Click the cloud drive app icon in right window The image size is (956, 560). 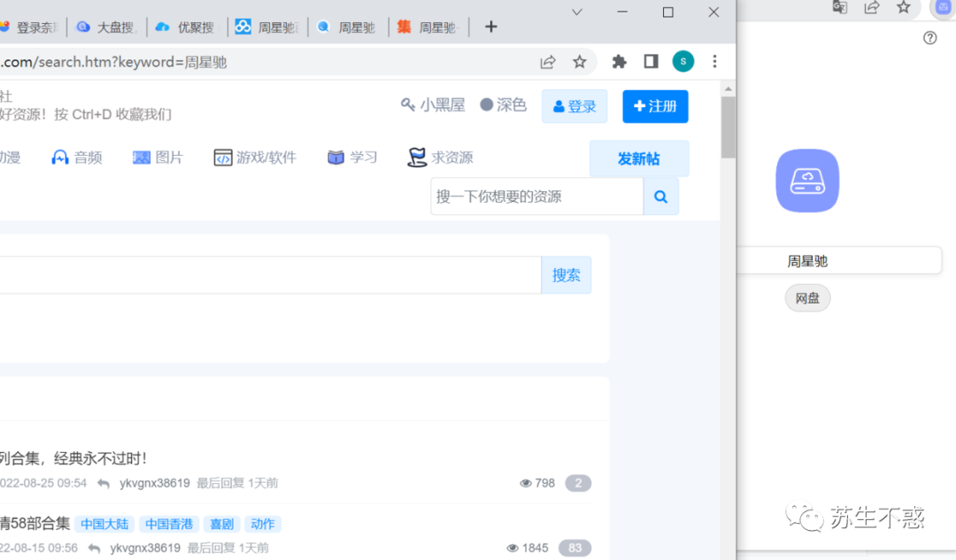coord(807,181)
